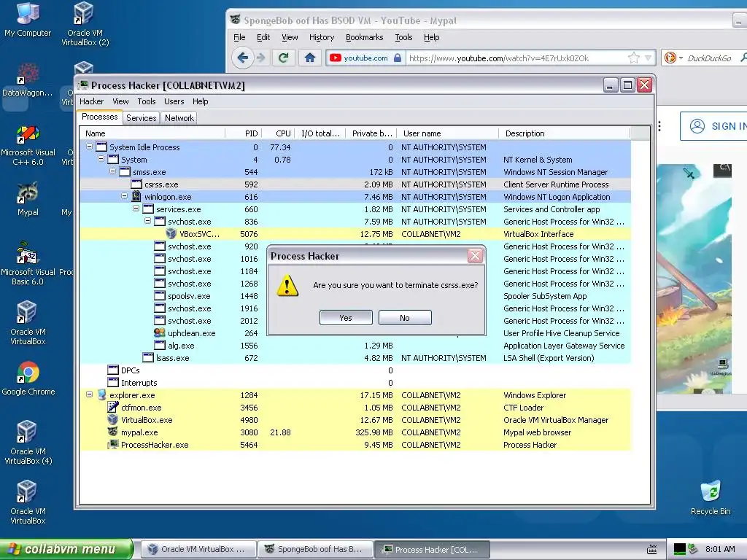Sort by the User name column header

point(448,133)
